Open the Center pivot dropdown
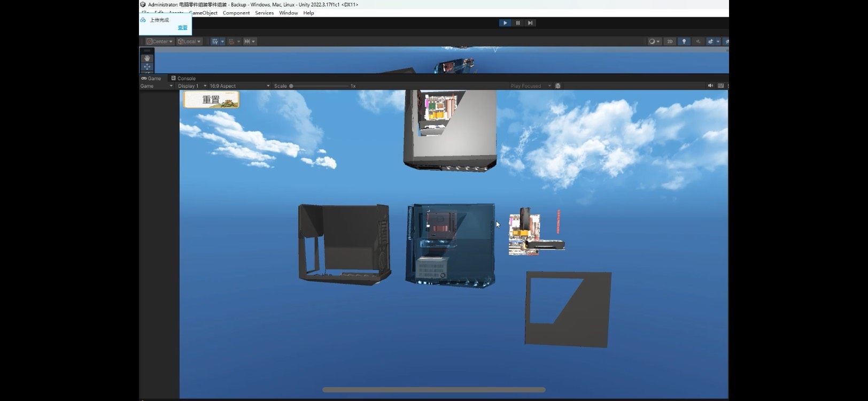This screenshot has width=868, height=401. pos(160,42)
